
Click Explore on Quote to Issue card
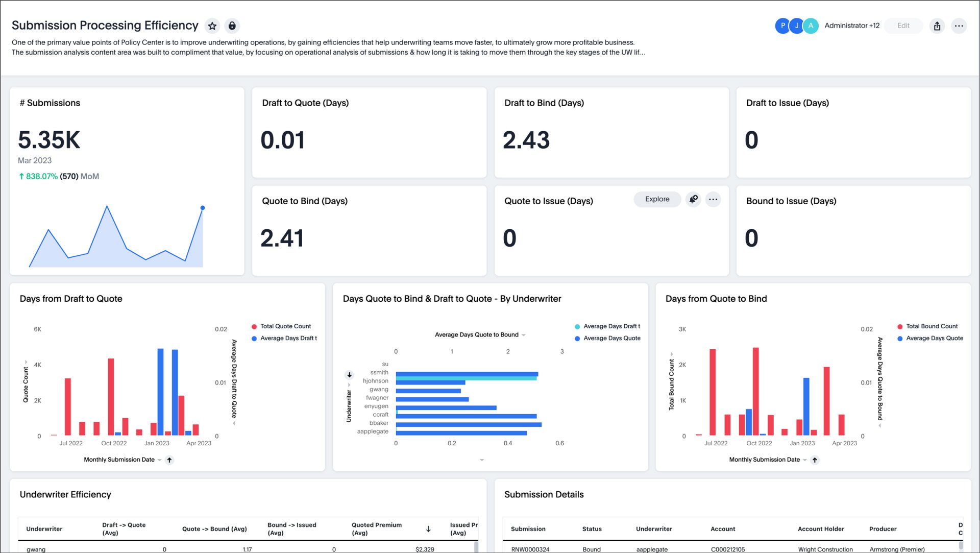[x=657, y=199]
